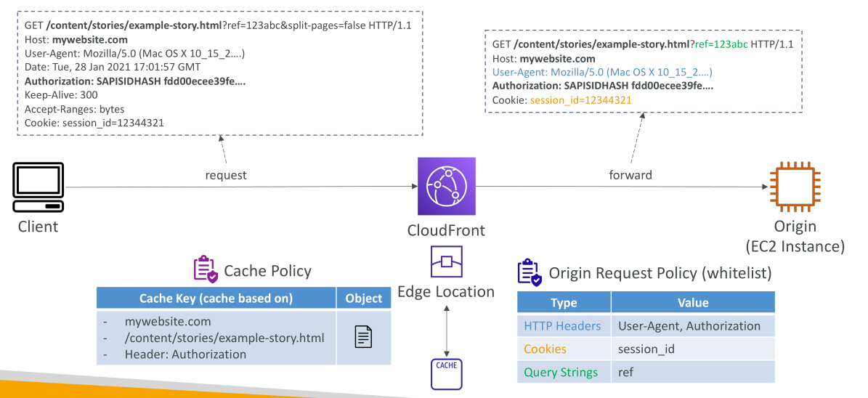
Task: Click the Origin (EC2 Instance) label
Action: pos(796,236)
